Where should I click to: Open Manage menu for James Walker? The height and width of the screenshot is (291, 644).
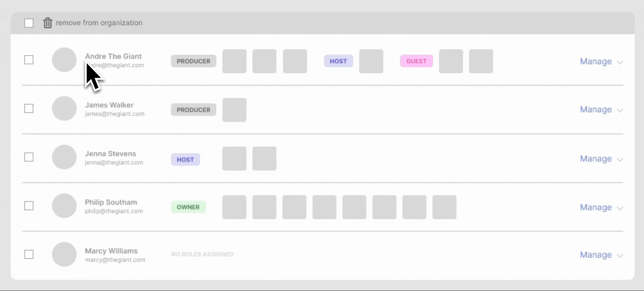[x=601, y=109]
